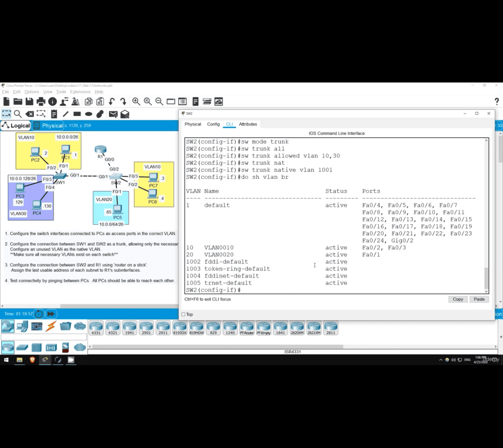Open network information icon
503x448 pixels.
point(53,102)
